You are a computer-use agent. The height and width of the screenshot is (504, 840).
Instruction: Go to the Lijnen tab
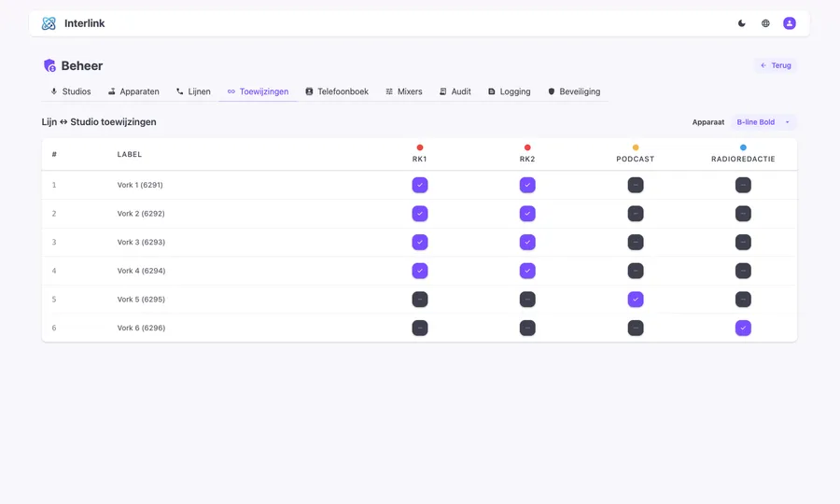pos(193,91)
